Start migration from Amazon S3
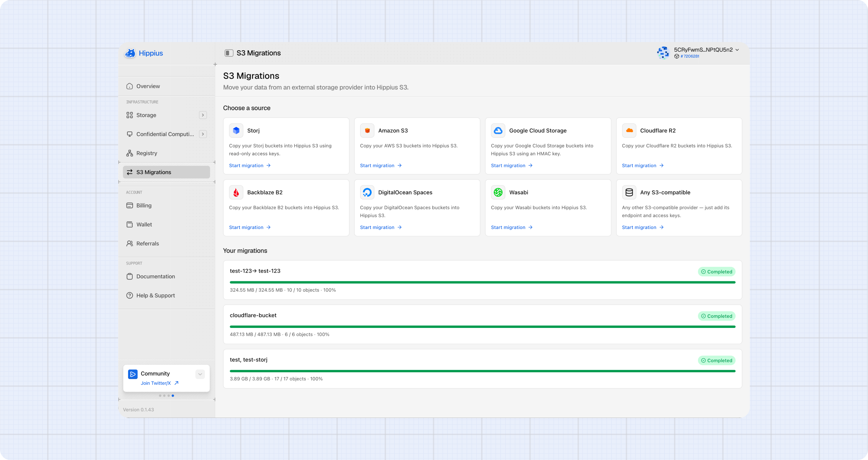Viewport: 868px width, 460px height. pos(381,166)
